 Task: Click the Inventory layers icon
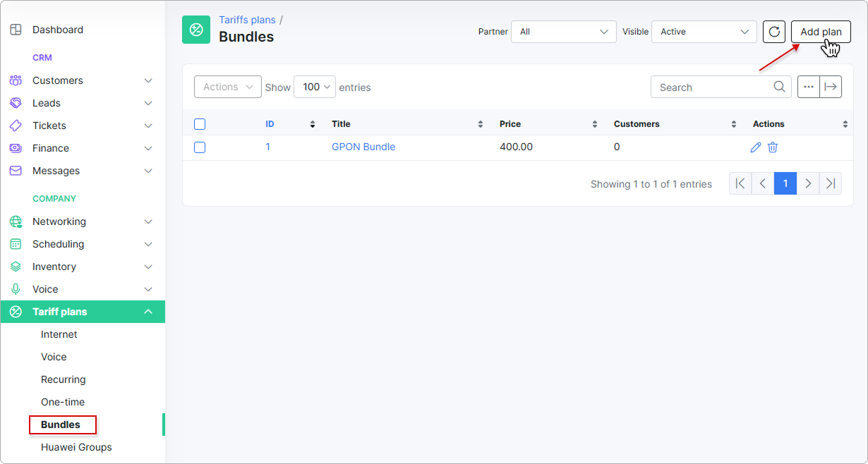pyautogui.click(x=16, y=267)
